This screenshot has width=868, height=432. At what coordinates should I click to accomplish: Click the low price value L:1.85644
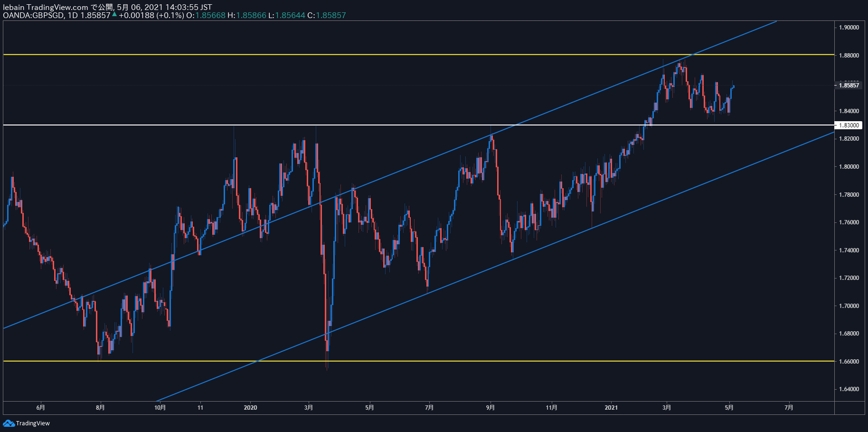[x=287, y=15]
